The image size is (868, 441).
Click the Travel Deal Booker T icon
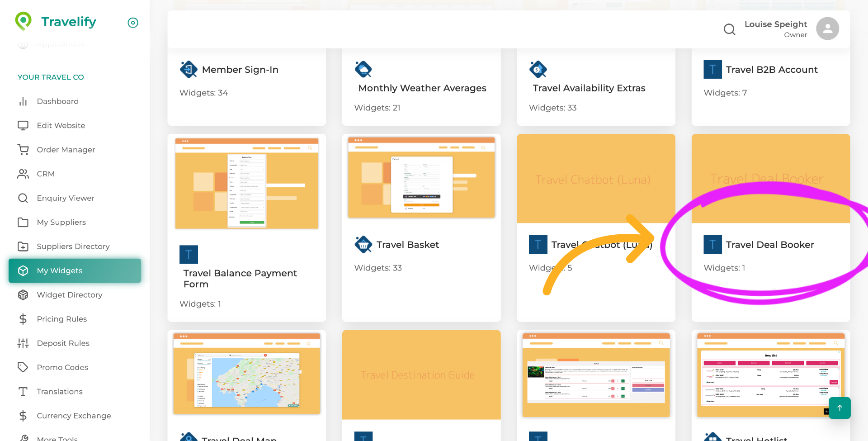click(x=713, y=244)
